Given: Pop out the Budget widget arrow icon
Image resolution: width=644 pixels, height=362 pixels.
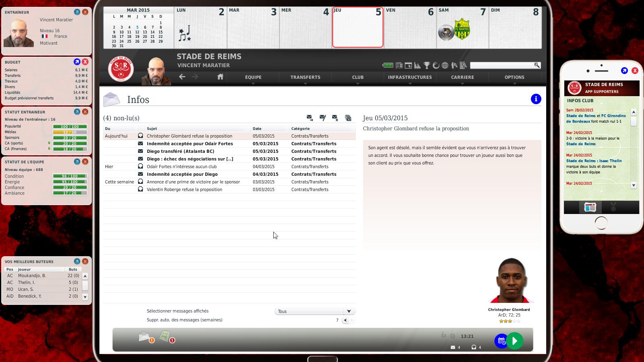Looking at the screenshot, I should click(77, 62).
